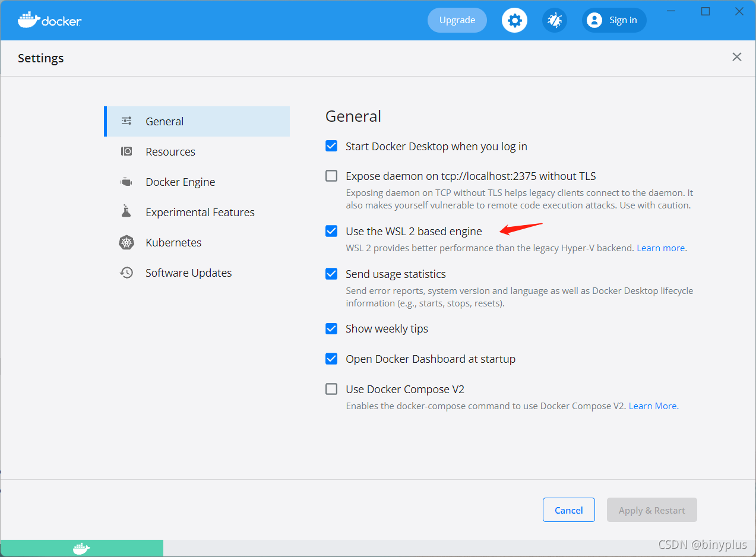Click the General heading text

click(x=353, y=116)
